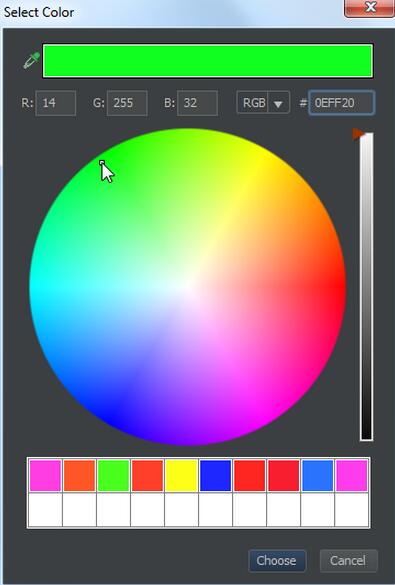Viewport: 395px width, 585px height.
Task: Click the Choose button
Action: click(x=277, y=560)
